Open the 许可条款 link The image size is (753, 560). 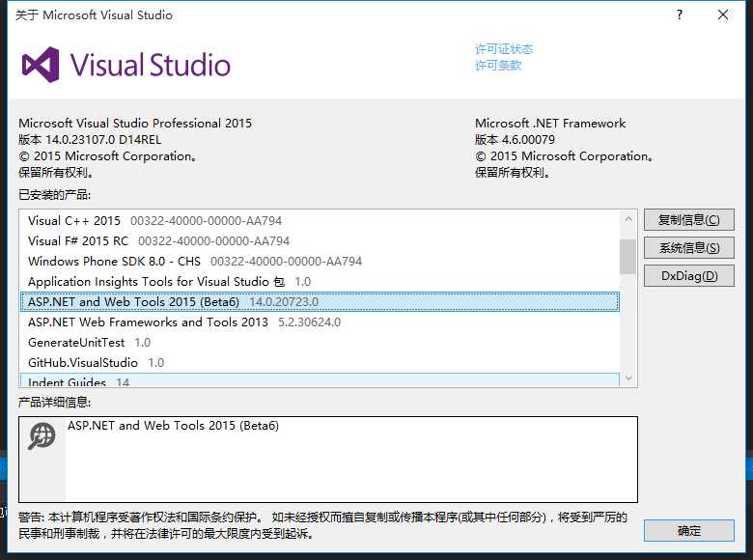498,66
